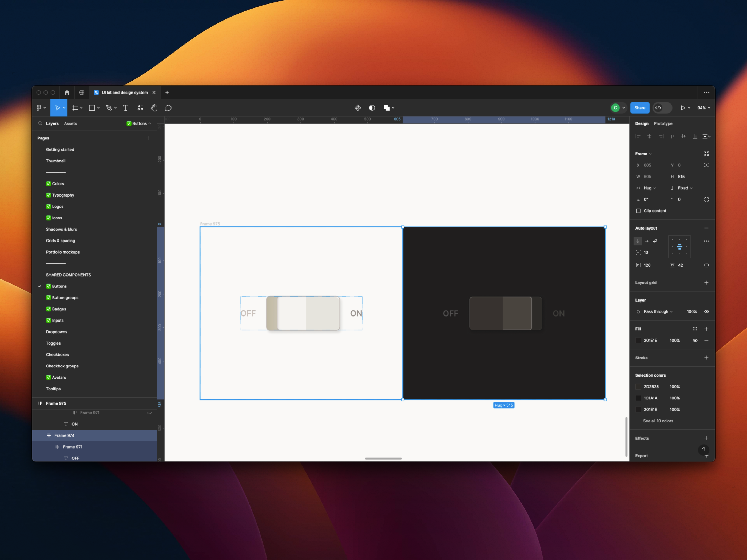Screen dimensions: 747x560
Task: Add new file tab plus button
Action: [x=167, y=93]
